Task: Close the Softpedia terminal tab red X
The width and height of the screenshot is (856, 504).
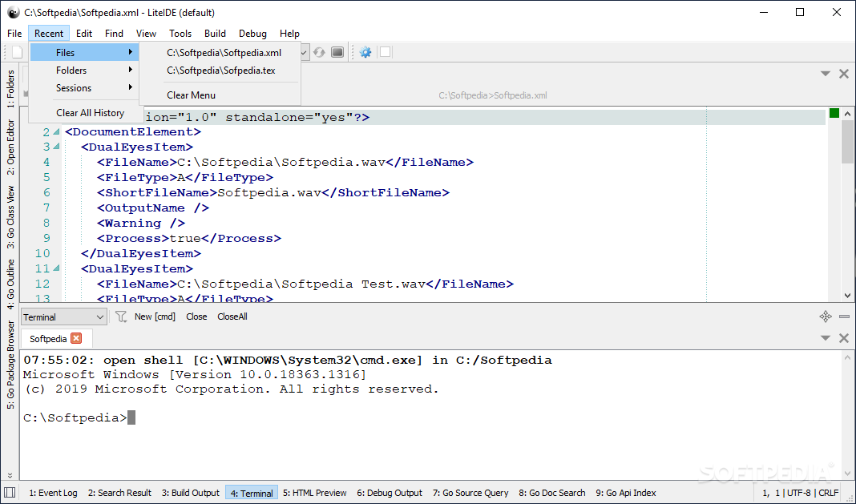Action: 76,339
